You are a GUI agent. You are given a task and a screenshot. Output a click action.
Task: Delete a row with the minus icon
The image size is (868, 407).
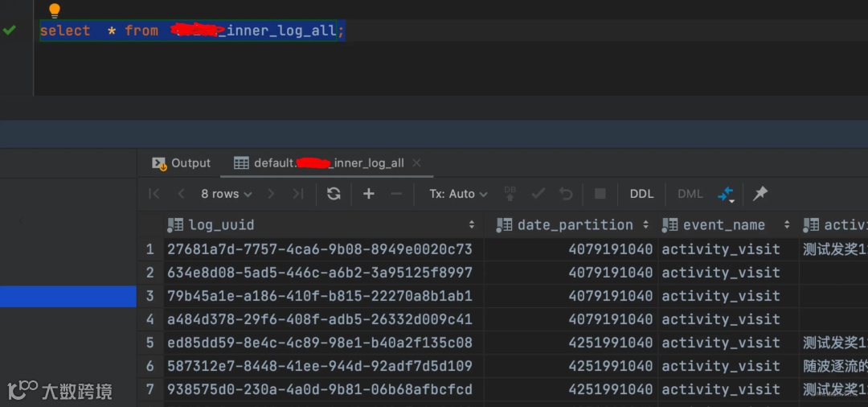coord(396,193)
